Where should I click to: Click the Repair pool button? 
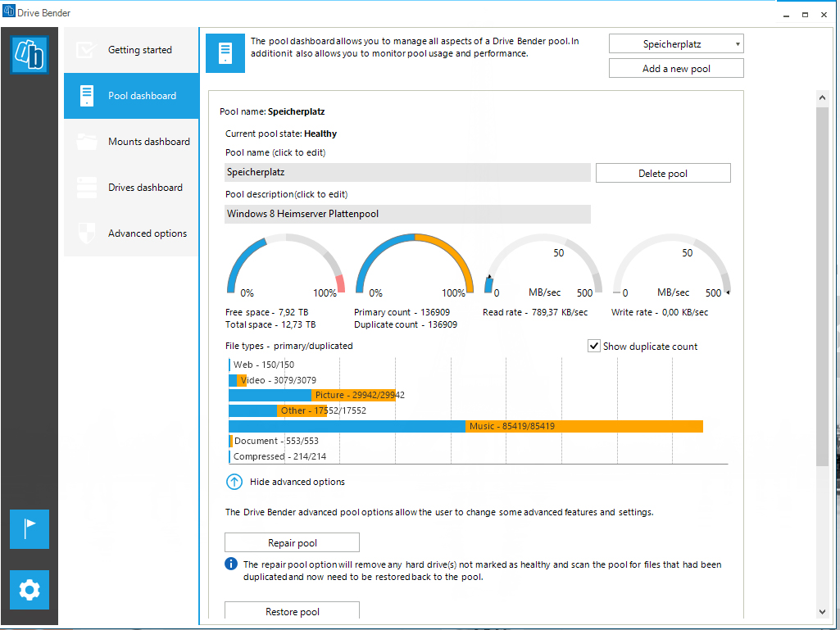[x=292, y=542]
